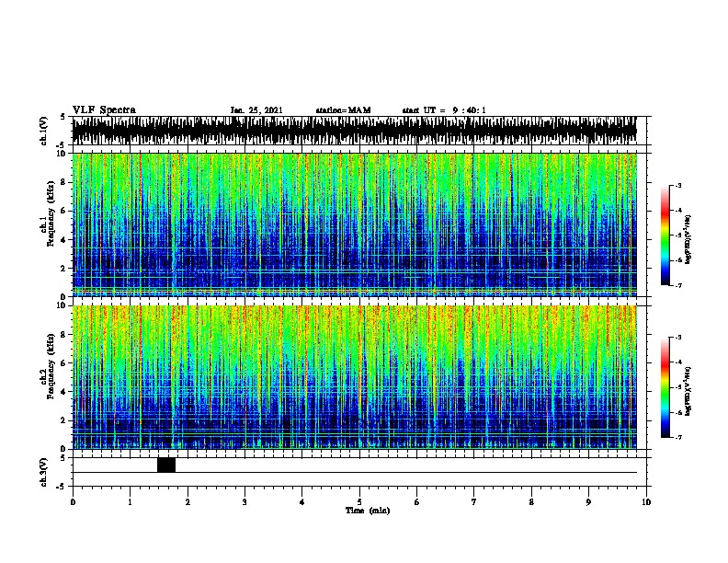Click the time axis tick label "8"
The width and height of the screenshot is (728, 563).
coord(531,502)
